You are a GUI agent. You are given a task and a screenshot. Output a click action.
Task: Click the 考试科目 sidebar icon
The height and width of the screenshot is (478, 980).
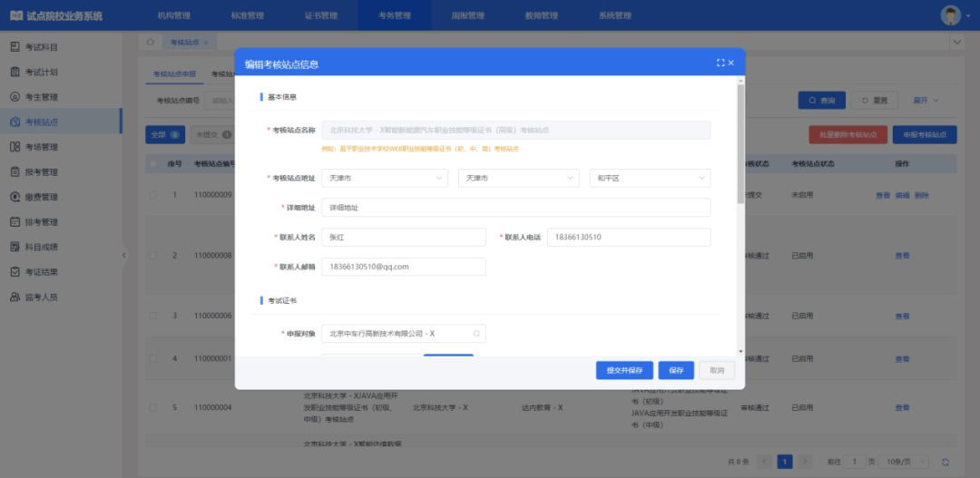pyautogui.click(x=15, y=47)
